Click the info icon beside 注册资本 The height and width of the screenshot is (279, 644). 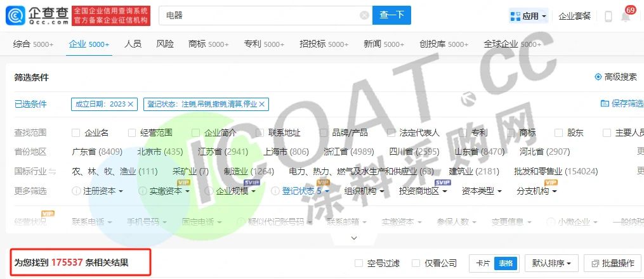(x=77, y=191)
